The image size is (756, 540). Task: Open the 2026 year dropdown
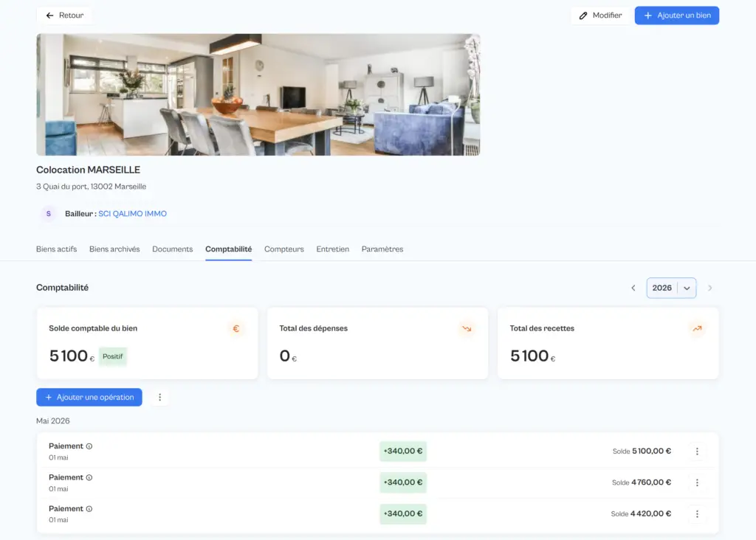671,288
